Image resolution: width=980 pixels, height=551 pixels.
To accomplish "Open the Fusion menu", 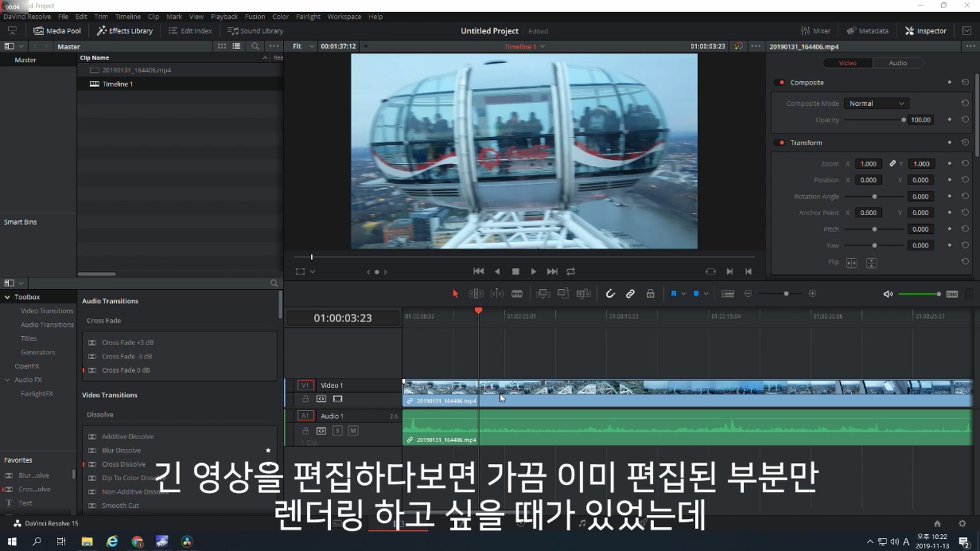I will [255, 16].
